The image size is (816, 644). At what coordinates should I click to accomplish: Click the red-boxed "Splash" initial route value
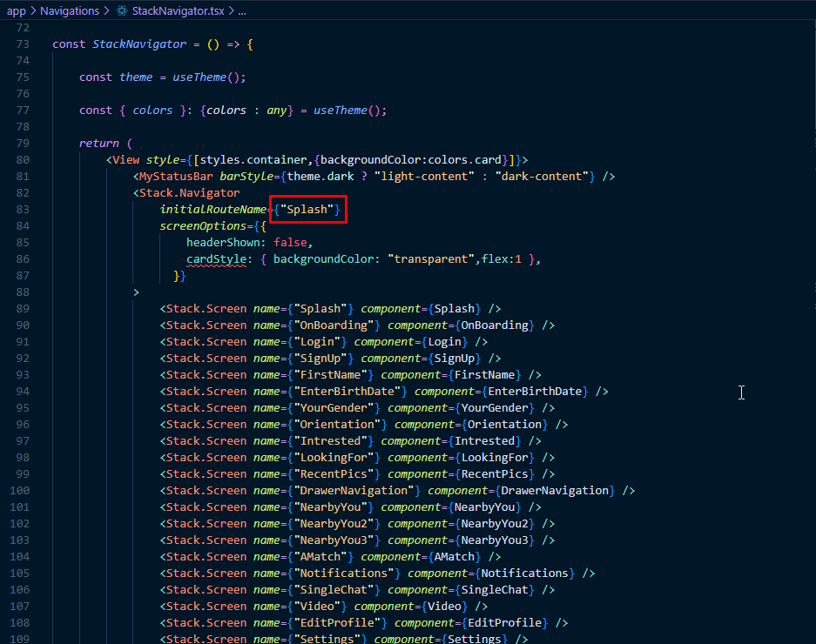click(x=308, y=210)
